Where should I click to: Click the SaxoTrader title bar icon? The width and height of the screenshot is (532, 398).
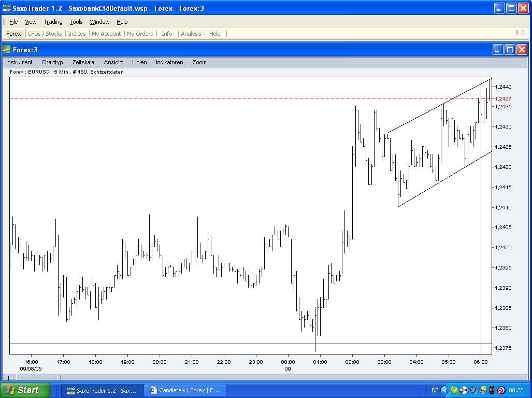(x=6, y=8)
